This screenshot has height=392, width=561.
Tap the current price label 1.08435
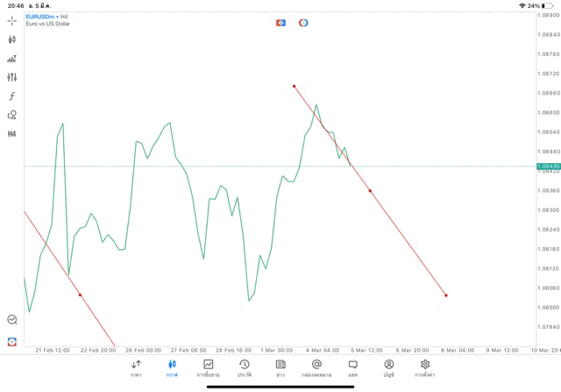(548, 166)
